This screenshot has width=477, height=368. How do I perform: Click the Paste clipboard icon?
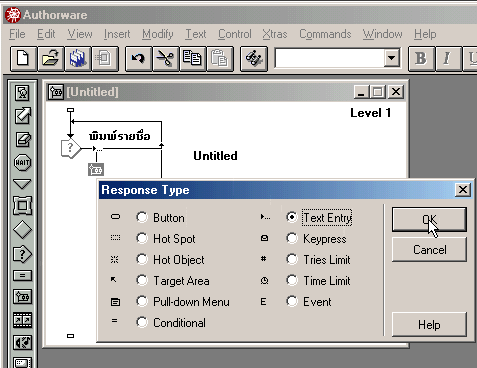[x=220, y=59]
